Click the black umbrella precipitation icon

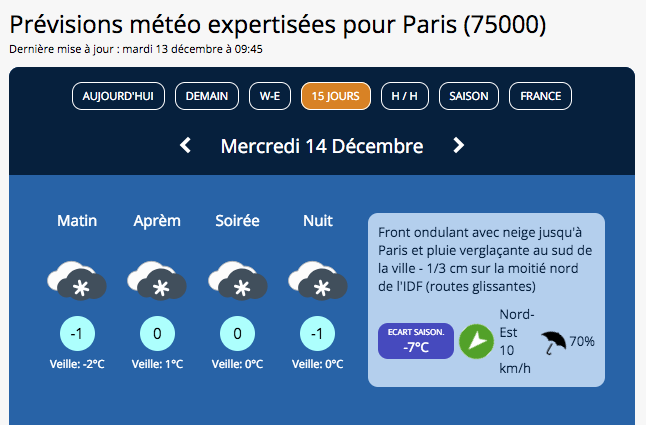pyautogui.click(x=553, y=343)
